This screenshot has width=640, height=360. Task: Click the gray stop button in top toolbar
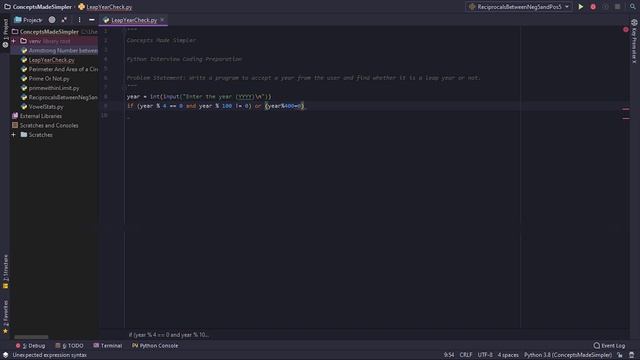tap(618, 7)
